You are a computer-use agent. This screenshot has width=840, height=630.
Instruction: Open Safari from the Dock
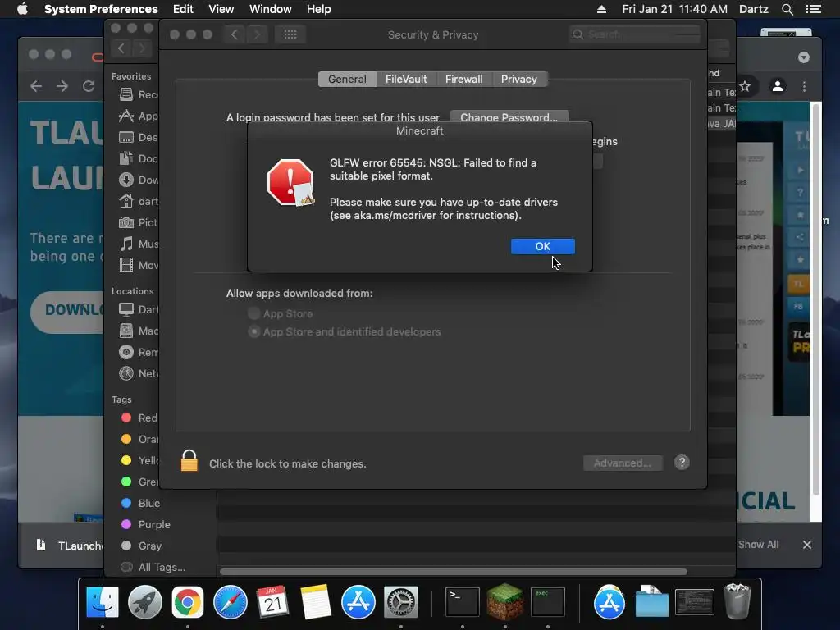(231, 602)
